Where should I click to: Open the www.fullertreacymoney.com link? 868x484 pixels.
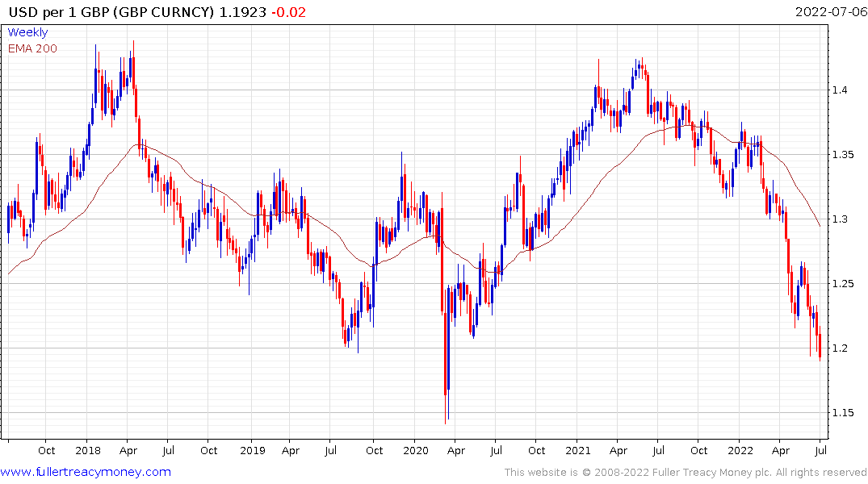[x=86, y=473]
